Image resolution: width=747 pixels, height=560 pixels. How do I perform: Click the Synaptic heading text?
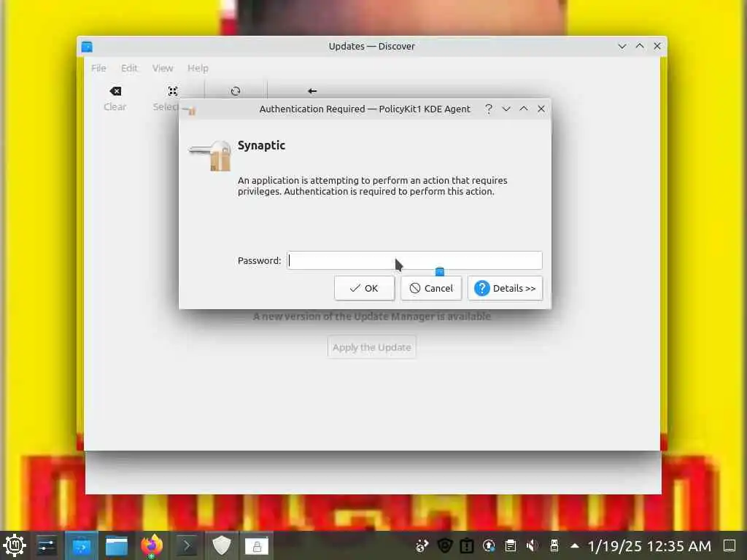[262, 146]
